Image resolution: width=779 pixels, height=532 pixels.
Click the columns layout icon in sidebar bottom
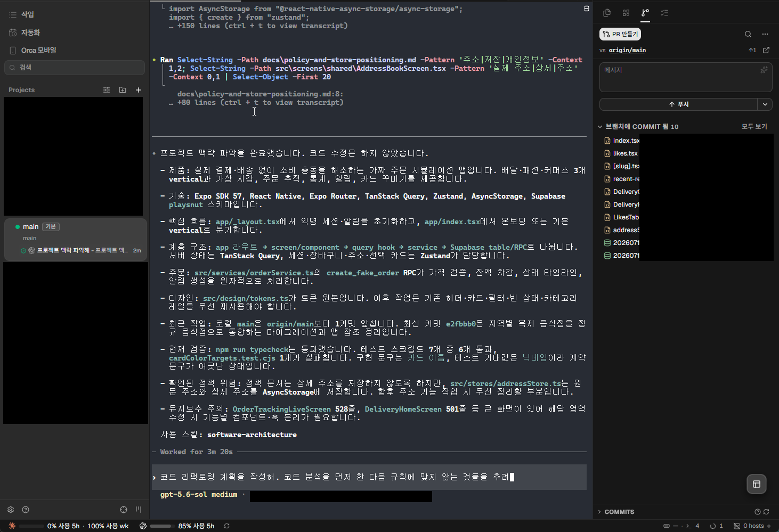[139, 510]
